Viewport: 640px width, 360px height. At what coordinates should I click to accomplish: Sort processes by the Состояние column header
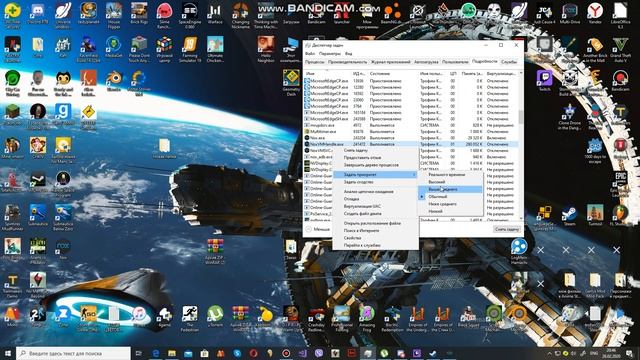[393, 73]
